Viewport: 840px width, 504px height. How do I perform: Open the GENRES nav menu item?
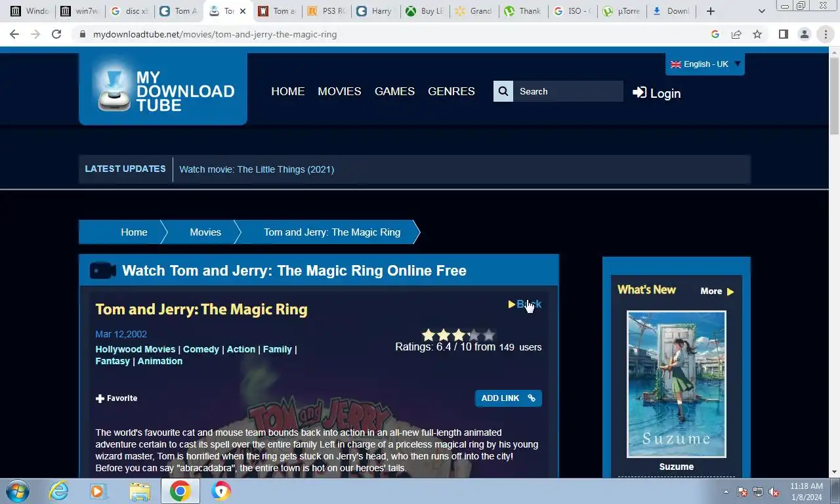click(451, 91)
